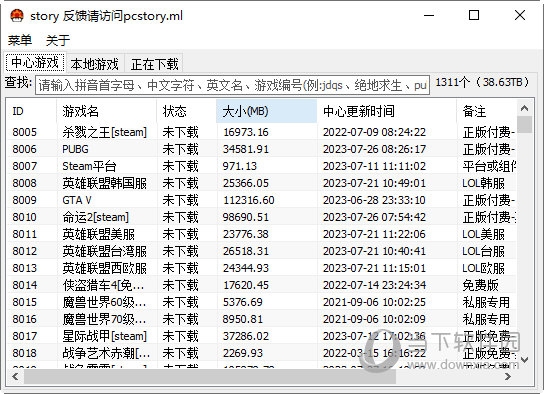Minimize the story window
This screenshot has width=544, height=394.
(429, 15)
